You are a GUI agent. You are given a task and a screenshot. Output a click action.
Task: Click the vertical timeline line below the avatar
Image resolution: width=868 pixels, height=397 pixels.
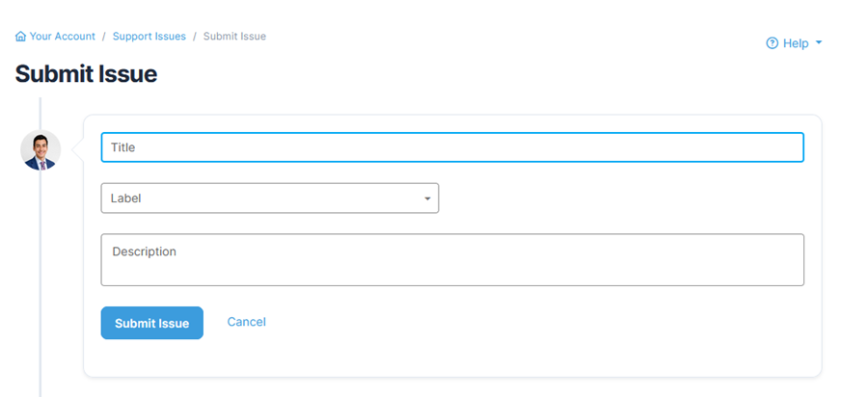[41, 282]
